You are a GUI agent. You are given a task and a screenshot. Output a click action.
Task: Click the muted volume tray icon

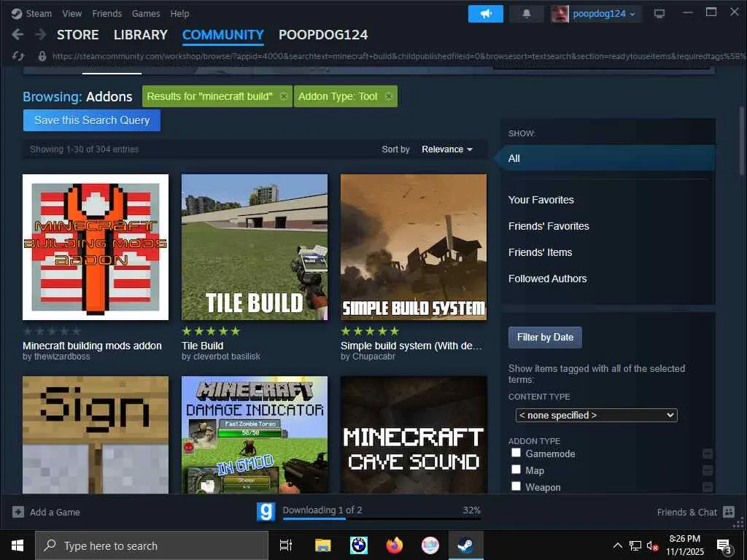(652, 546)
